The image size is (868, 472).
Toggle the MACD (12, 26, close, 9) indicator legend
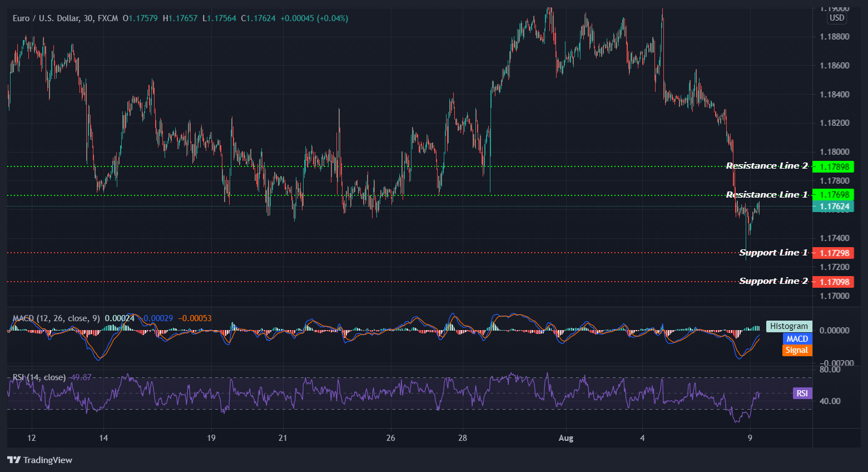pyautogui.click(x=54, y=318)
